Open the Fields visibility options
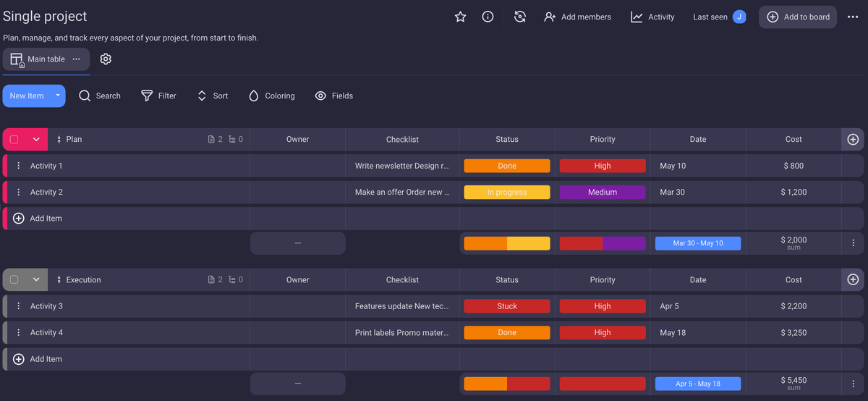Image resolution: width=868 pixels, height=401 pixels. click(x=334, y=96)
